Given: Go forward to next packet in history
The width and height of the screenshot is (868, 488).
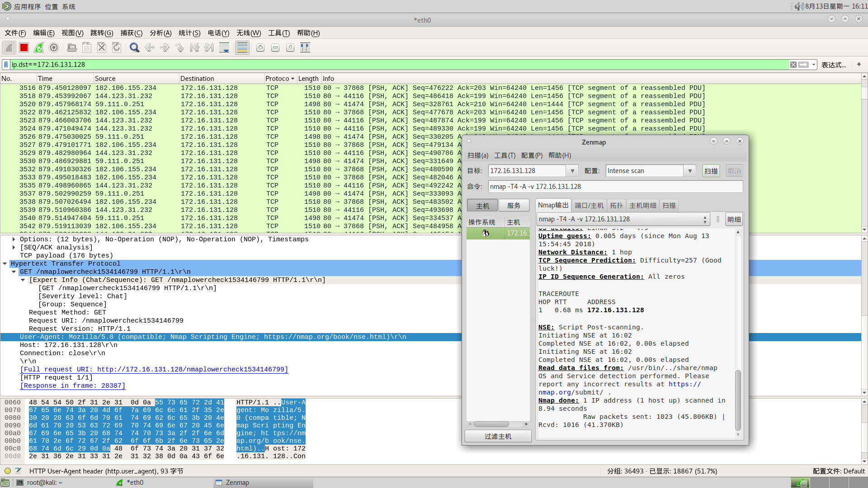Looking at the screenshot, I should pyautogui.click(x=165, y=47).
